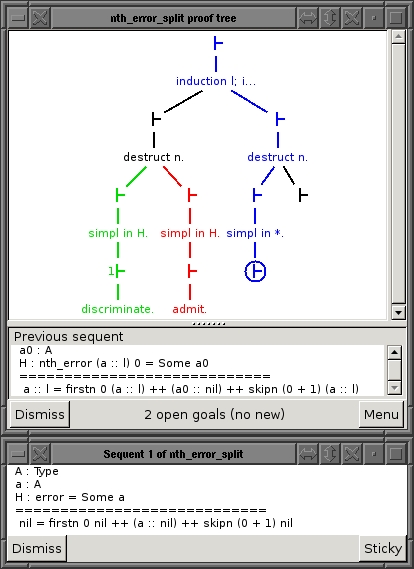Click vertical maximize icon in proof tree titlebar

329,17
